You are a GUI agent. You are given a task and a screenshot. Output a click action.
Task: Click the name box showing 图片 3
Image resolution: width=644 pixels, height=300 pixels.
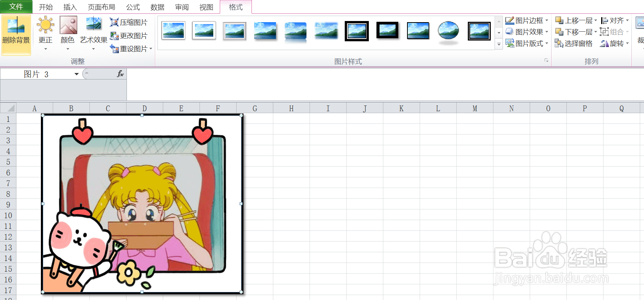[37, 74]
